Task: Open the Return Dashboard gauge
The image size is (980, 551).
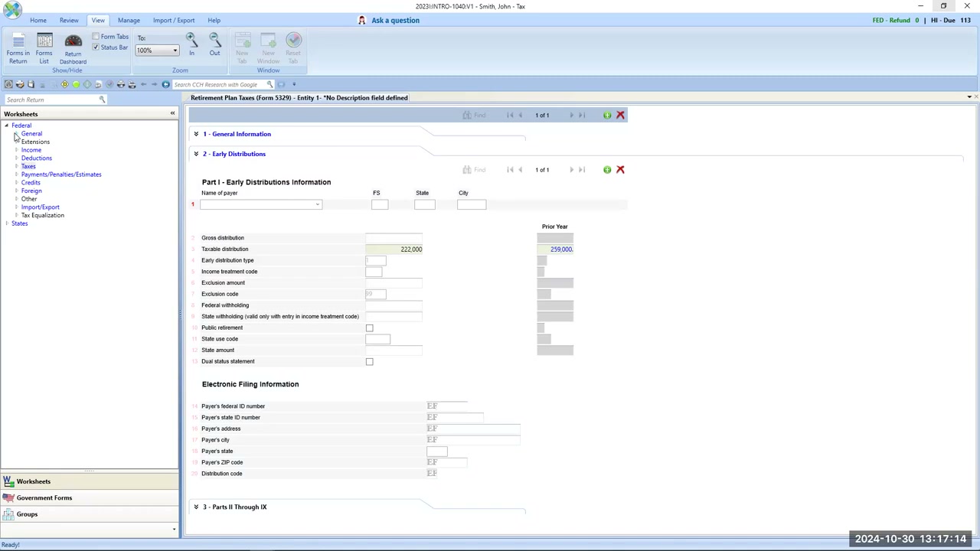Action: click(73, 49)
